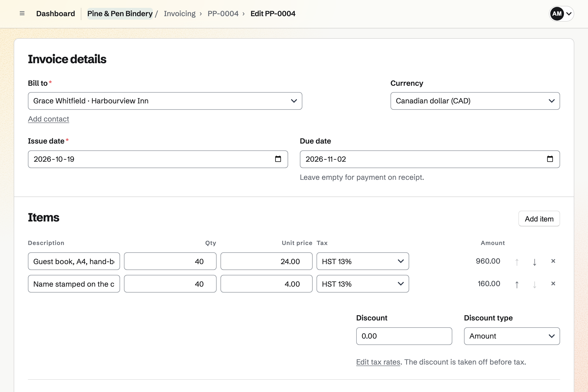The height and width of the screenshot is (392, 588).
Task: Click the Add item button
Action: [x=539, y=219]
